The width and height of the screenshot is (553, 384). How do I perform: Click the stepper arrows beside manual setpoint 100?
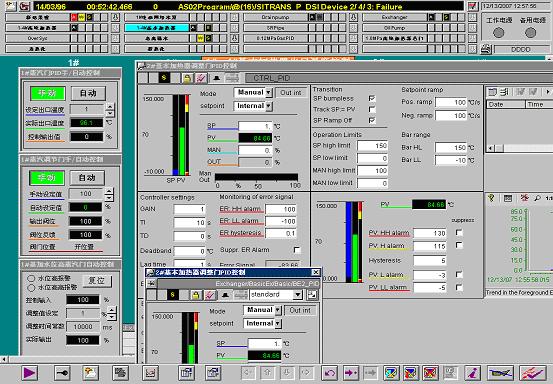(x=109, y=194)
